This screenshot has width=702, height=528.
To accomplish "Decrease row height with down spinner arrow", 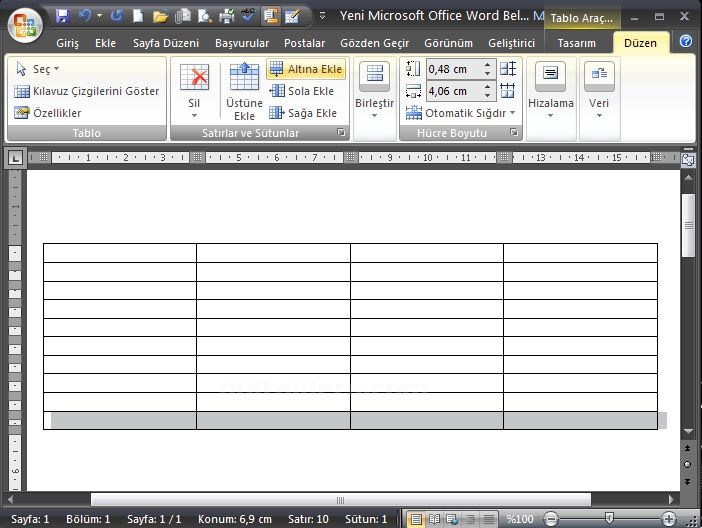I will point(488,73).
